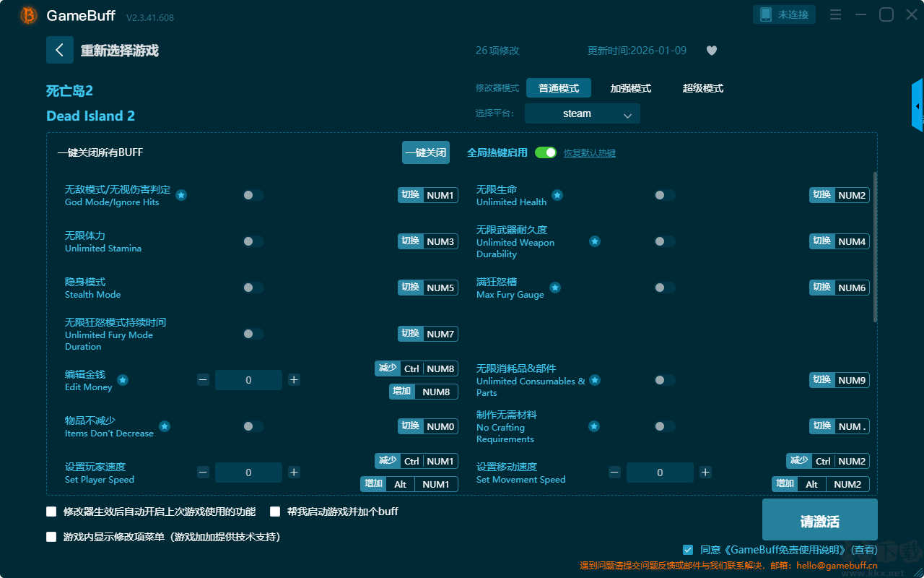Switch to 超级模式 trainer mode
Viewport: 924px width, 578px height.
coord(703,88)
